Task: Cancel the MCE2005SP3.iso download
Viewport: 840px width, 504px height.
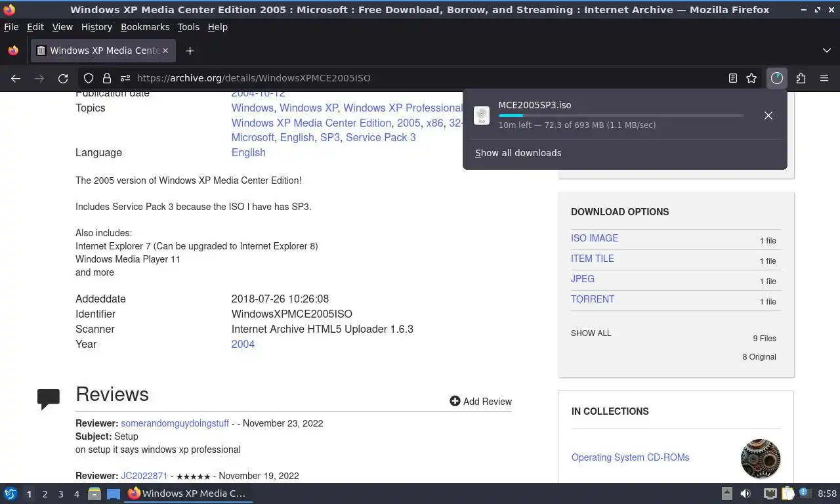Action: [x=768, y=115]
